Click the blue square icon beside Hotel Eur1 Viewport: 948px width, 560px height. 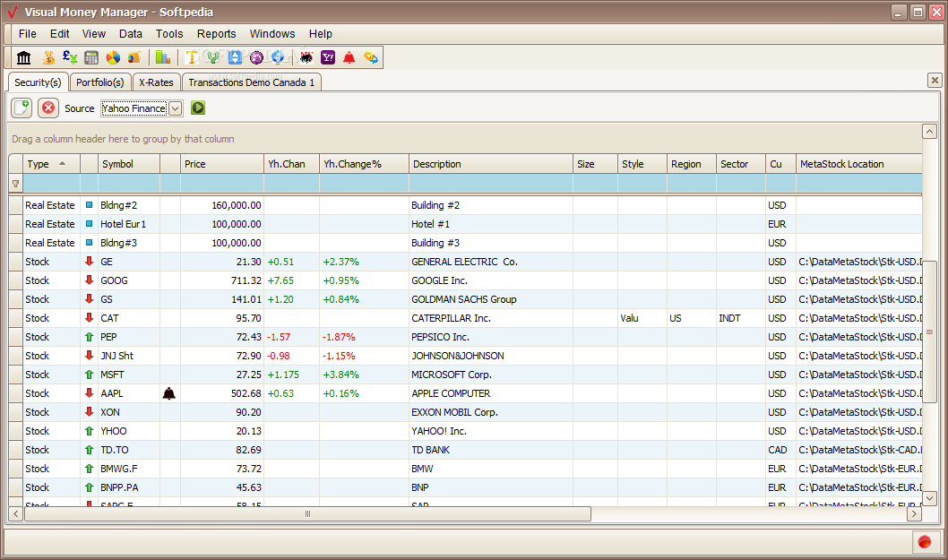click(x=89, y=224)
